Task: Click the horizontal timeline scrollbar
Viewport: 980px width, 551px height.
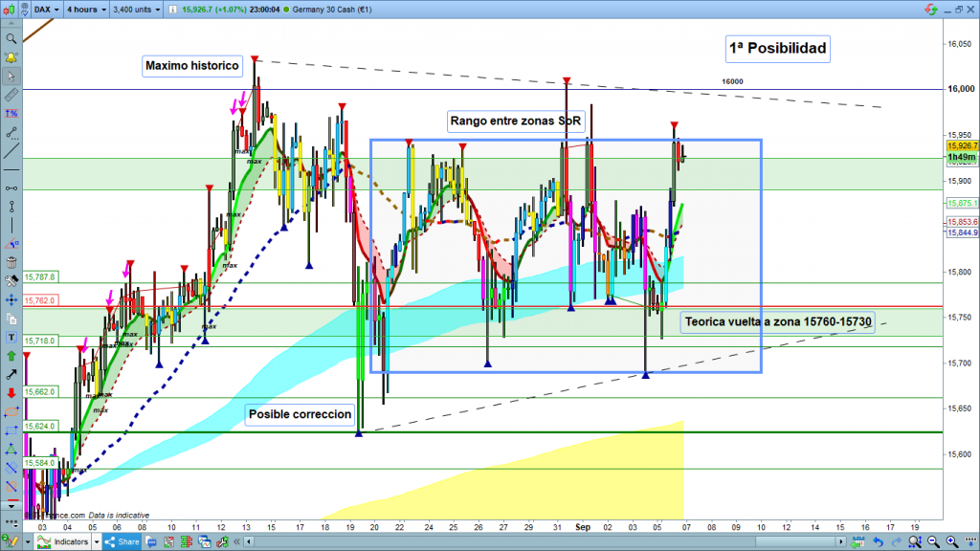Action: coord(536,542)
